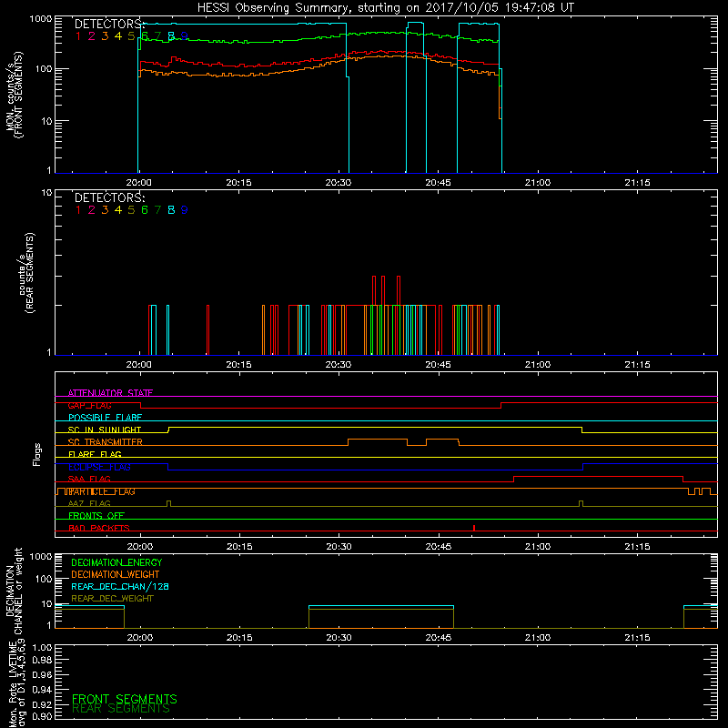Click the GAP_FLAG label
This screenshot has height=728, width=728.
click(x=89, y=405)
